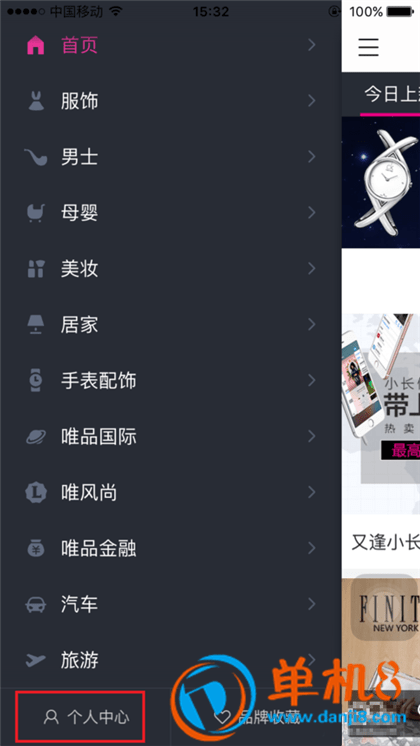Open 品牌收藏 favorites
The height and width of the screenshot is (746, 420).
[257, 717]
